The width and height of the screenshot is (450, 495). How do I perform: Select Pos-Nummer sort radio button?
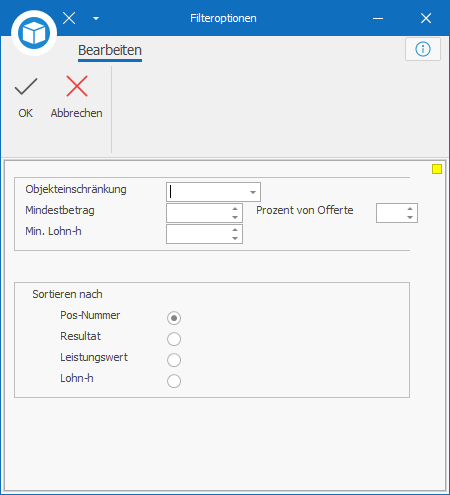coord(174,318)
